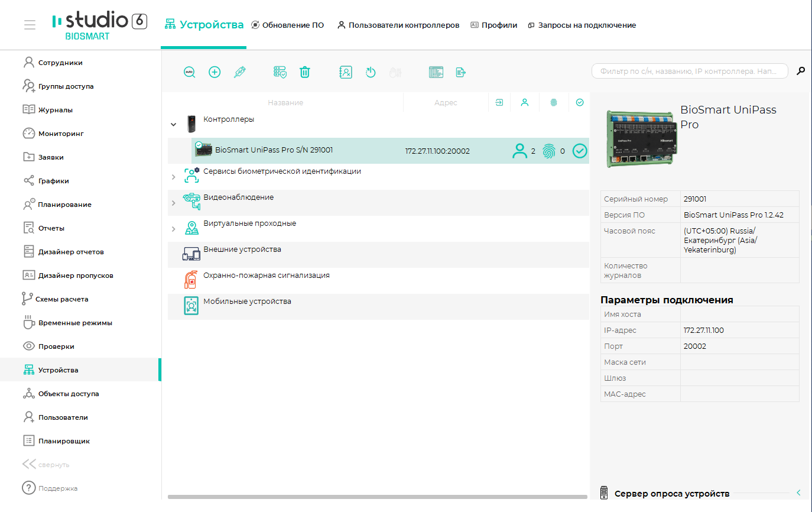Switch to the Обновление ПО tab
This screenshot has width=812, height=512.
(x=287, y=25)
